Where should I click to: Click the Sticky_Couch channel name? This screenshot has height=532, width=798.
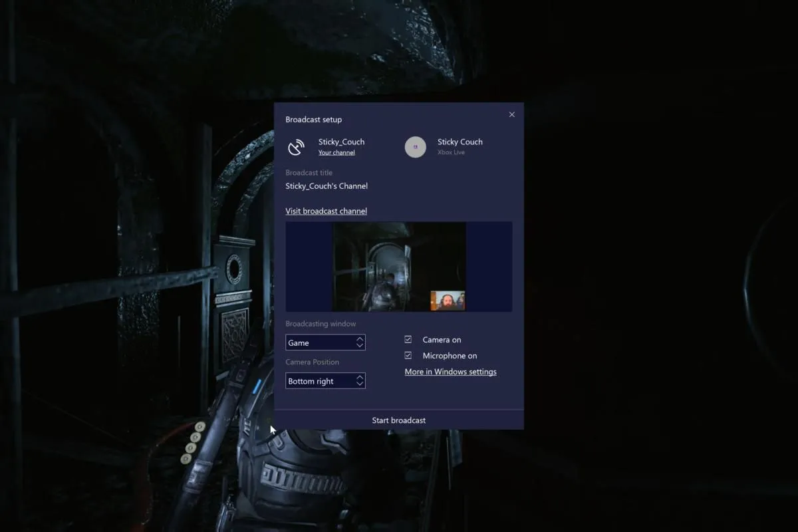tap(341, 142)
